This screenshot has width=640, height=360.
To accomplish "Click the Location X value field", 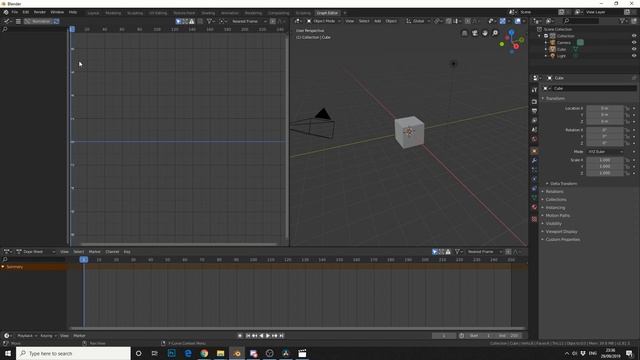I will pyautogui.click(x=605, y=108).
